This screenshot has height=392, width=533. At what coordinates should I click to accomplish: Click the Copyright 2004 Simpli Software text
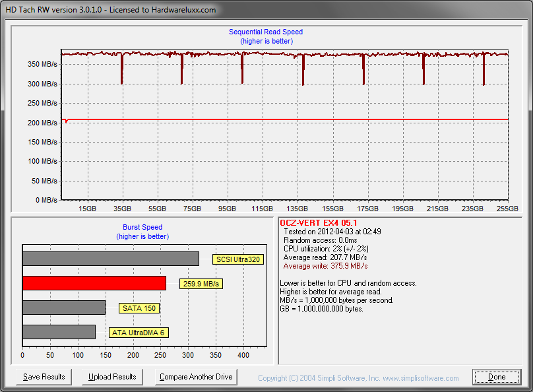(x=319, y=378)
